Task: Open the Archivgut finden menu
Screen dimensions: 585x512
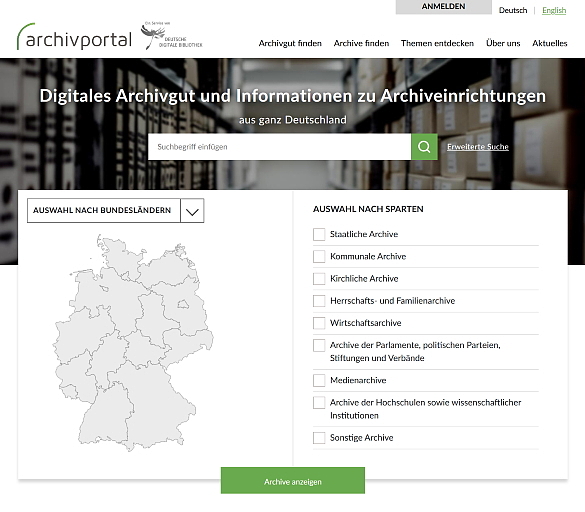Action: (x=290, y=43)
